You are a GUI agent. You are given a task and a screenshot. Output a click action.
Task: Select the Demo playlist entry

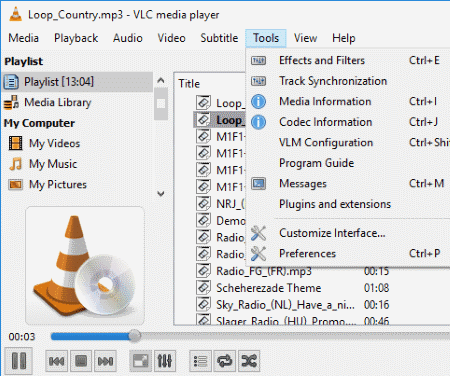tap(231, 220)
